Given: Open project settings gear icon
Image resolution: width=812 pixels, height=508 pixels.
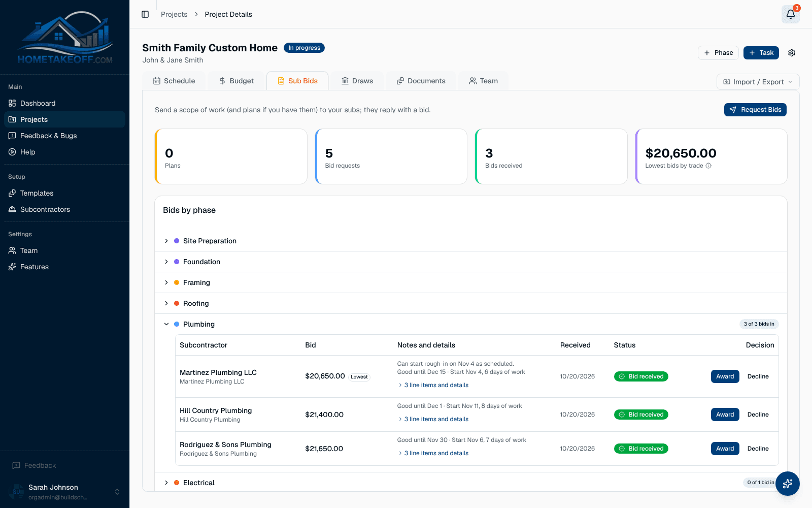Looking at the screenshot, I should pyautogui.click(x=792, y=53).
